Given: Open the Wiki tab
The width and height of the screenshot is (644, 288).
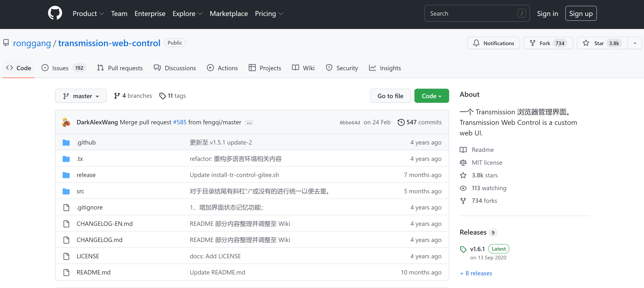Looking at the screenshot, I should 303,68.
